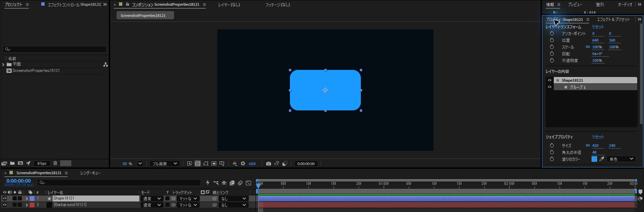Switch to the レンダーキュー tab
The image size is (644, 212).
pos(91,173)
